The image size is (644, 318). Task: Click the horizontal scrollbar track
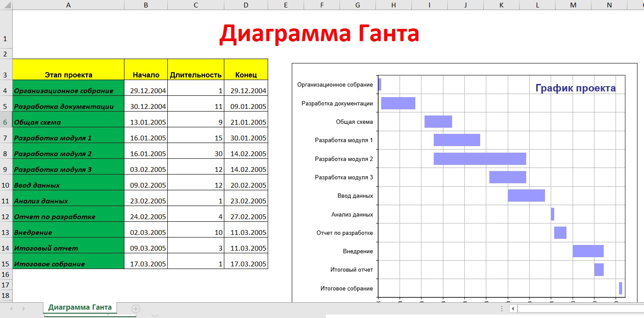(x=578, y=309)
